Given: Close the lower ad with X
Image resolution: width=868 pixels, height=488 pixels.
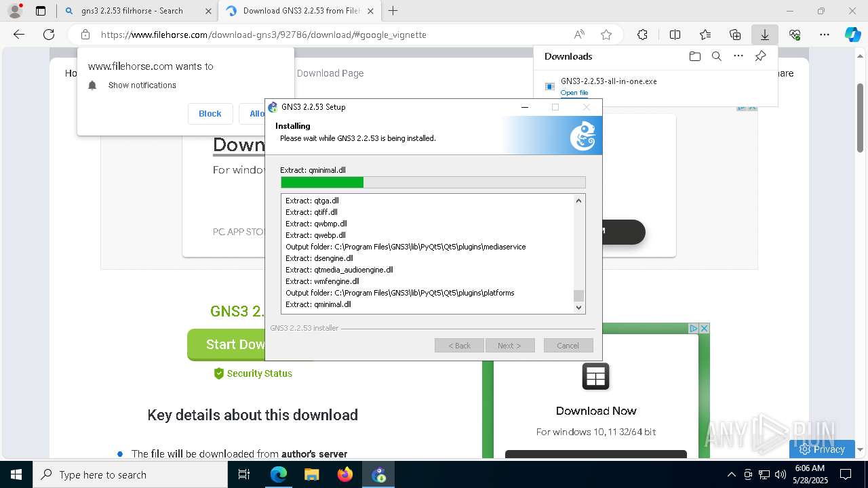Looking at the screenshot, I should pyautogui.click(x=704, y=328).
